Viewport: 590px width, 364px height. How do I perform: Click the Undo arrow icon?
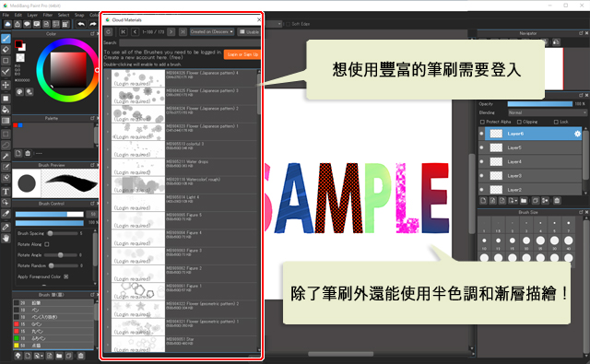81,24
